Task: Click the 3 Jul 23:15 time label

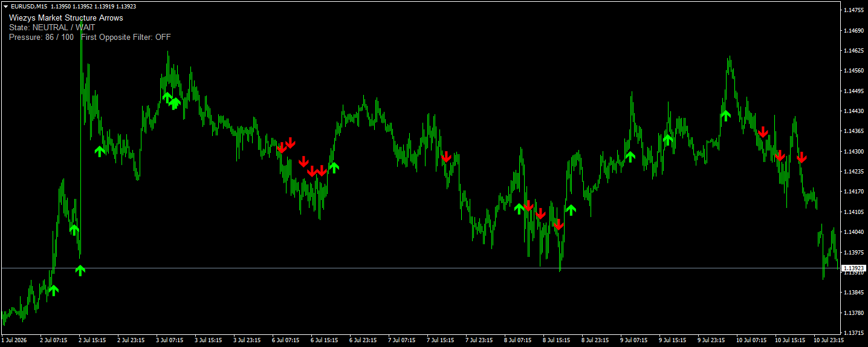Action: [247, 340]
